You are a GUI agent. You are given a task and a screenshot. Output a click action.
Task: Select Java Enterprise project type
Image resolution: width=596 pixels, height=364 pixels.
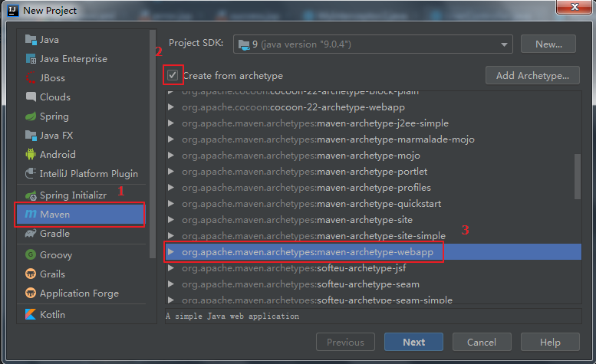(81, 59)
